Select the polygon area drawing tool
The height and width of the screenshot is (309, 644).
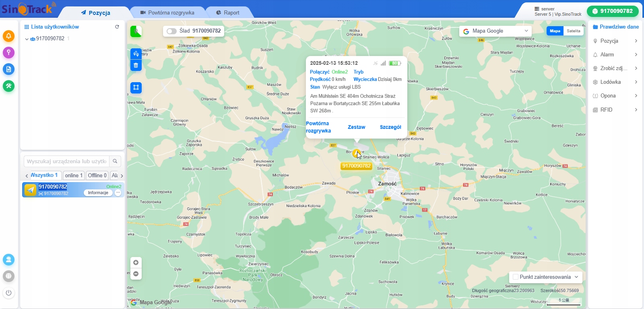click(x=136, y=87)
